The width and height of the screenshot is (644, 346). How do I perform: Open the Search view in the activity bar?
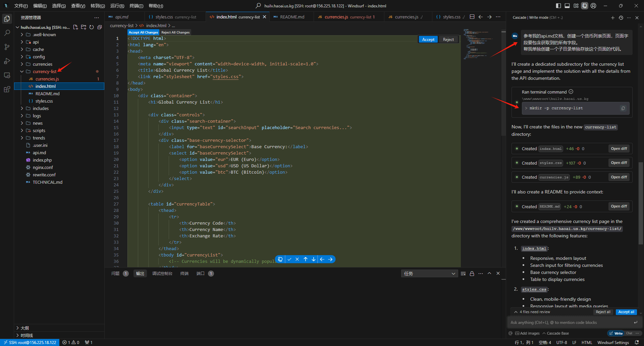(7, 33)
